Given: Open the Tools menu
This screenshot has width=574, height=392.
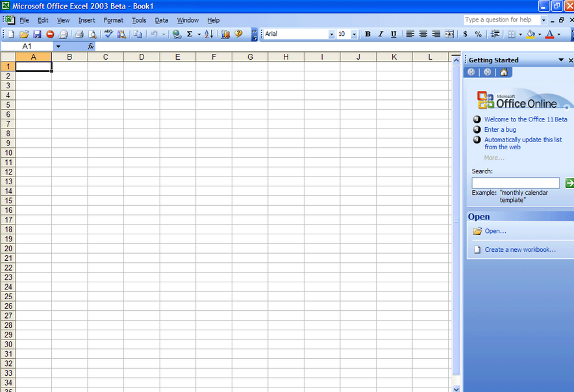Looking at the screenshot, I should click(139, 20).
